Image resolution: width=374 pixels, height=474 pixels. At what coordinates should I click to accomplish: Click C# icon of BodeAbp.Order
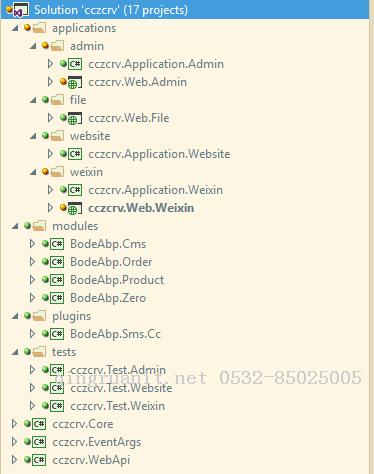57,262
